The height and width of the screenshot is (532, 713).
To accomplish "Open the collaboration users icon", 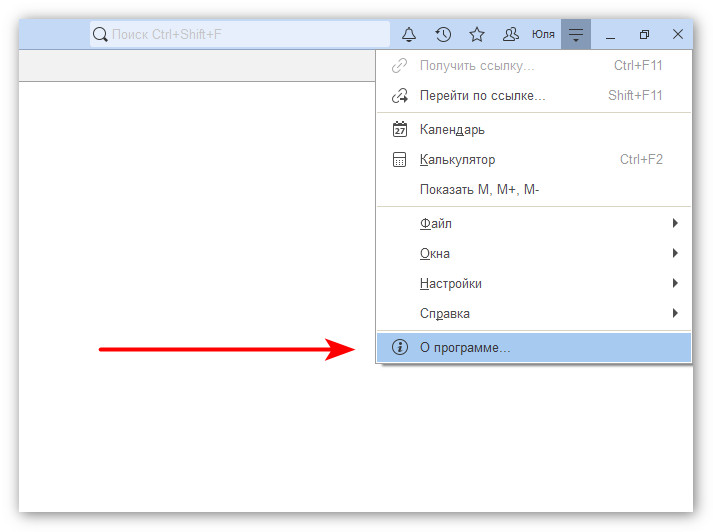I will (x=511, y=35).
